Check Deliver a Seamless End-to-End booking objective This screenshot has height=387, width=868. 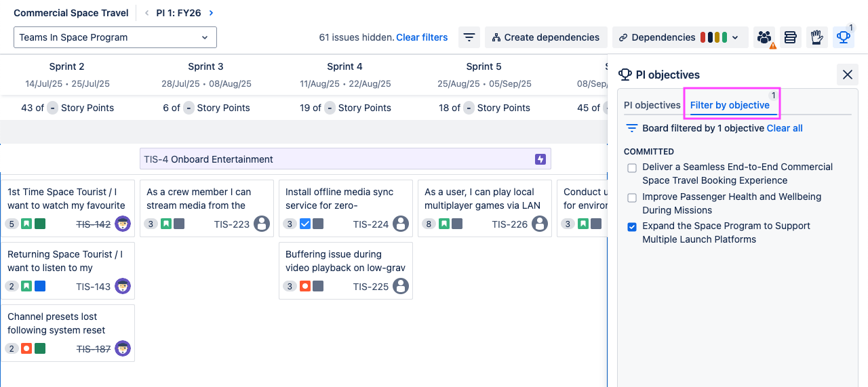point(632,167)
